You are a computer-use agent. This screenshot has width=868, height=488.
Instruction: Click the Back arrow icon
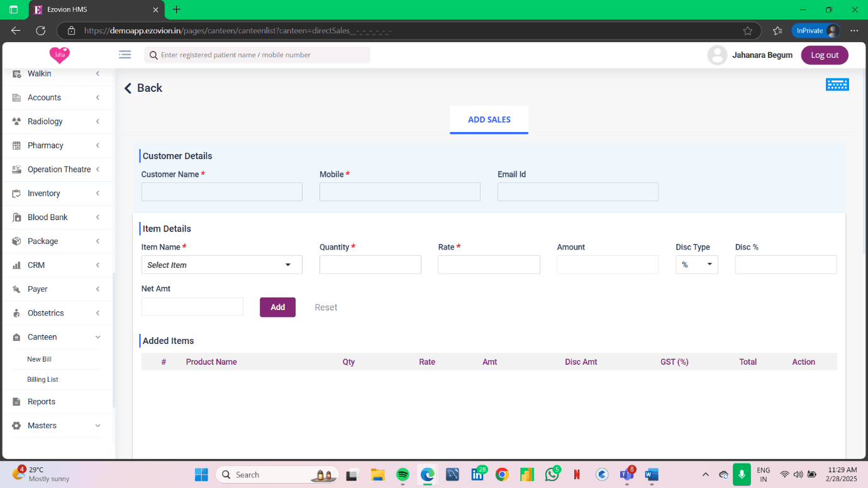(x=128, y=89)
